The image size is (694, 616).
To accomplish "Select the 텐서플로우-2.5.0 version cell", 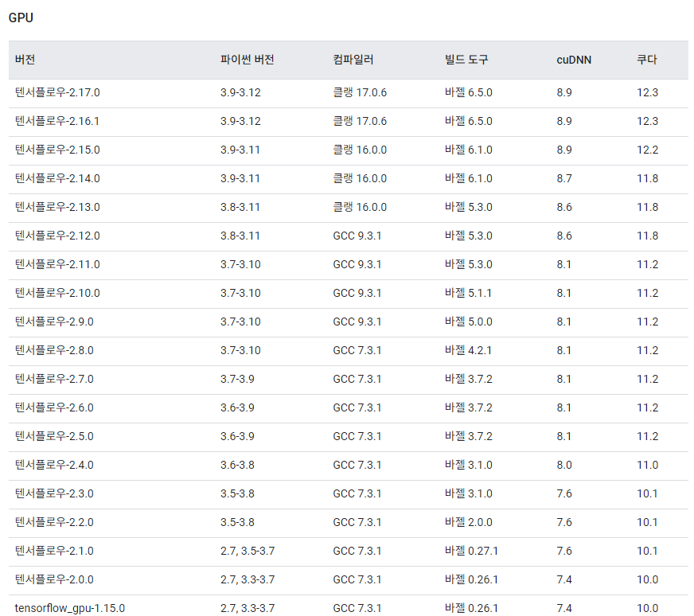I will [54, 436].
